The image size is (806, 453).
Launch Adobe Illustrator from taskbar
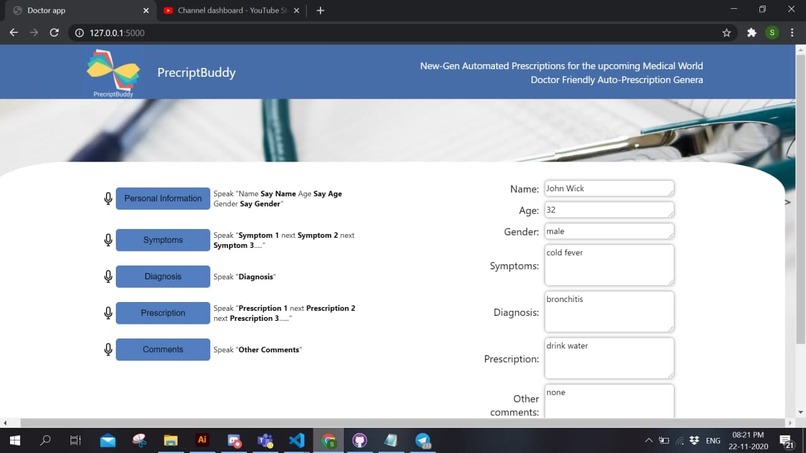click(x=202, y=441)
